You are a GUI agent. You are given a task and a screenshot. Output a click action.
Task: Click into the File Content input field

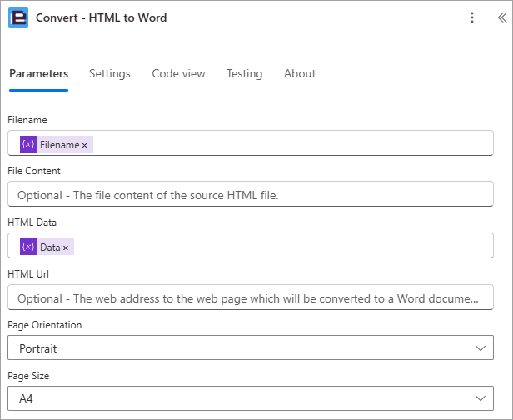click(251, 194)
